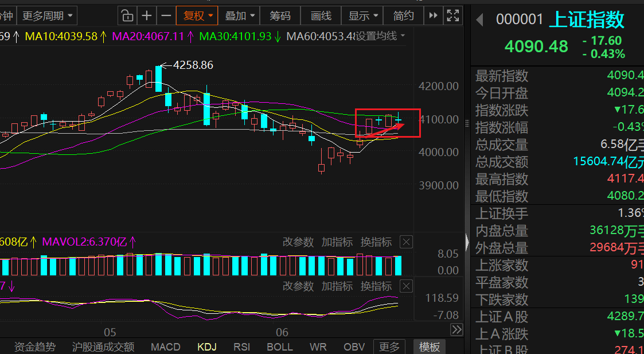Select the BOLL indicator tab

[280, 347]
